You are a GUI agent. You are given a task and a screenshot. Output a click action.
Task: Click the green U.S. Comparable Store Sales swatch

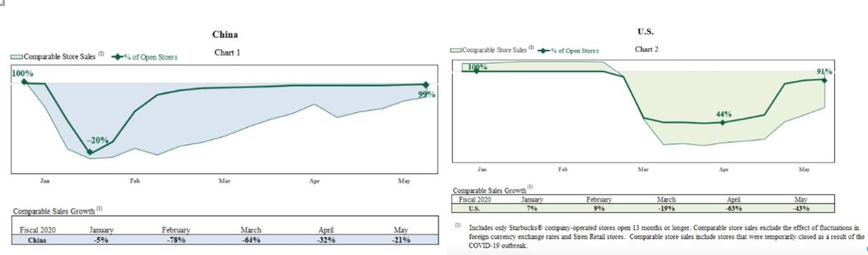click(455, 50)
